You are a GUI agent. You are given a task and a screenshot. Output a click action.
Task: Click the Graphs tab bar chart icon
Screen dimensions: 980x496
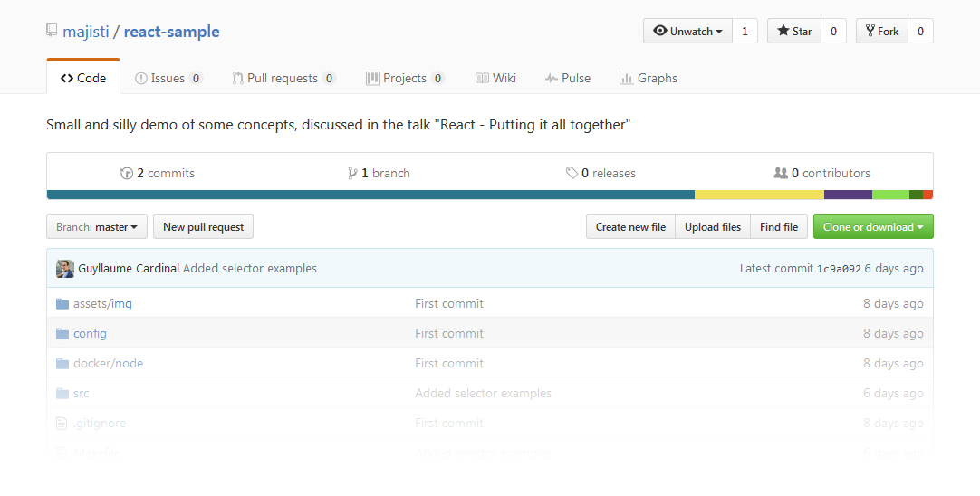pos(626,78)
